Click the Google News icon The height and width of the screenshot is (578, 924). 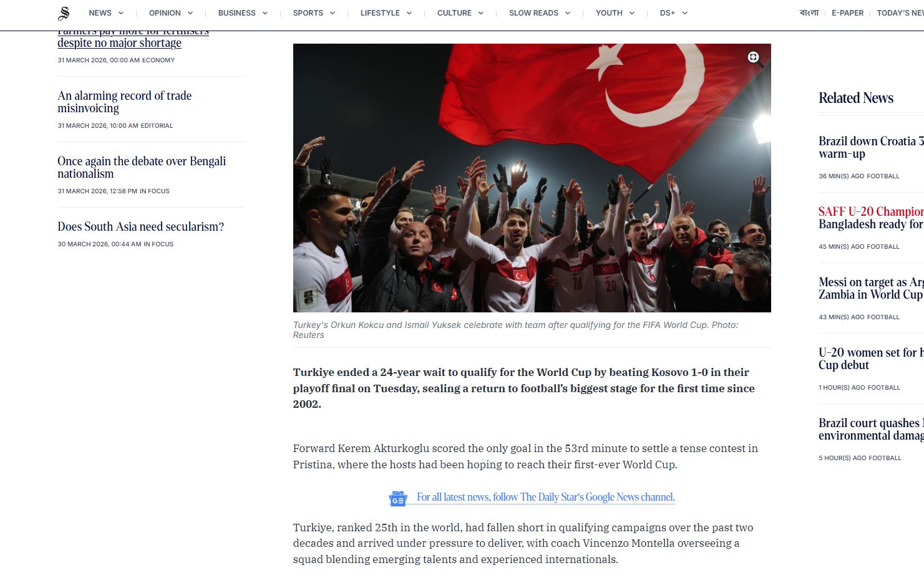[397, 498]
